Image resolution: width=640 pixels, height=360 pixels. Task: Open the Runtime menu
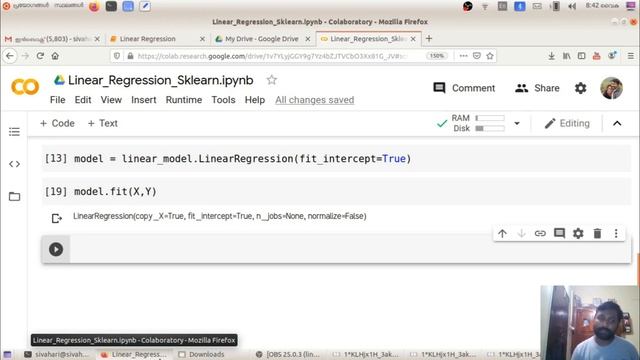[x=184, y=100]
